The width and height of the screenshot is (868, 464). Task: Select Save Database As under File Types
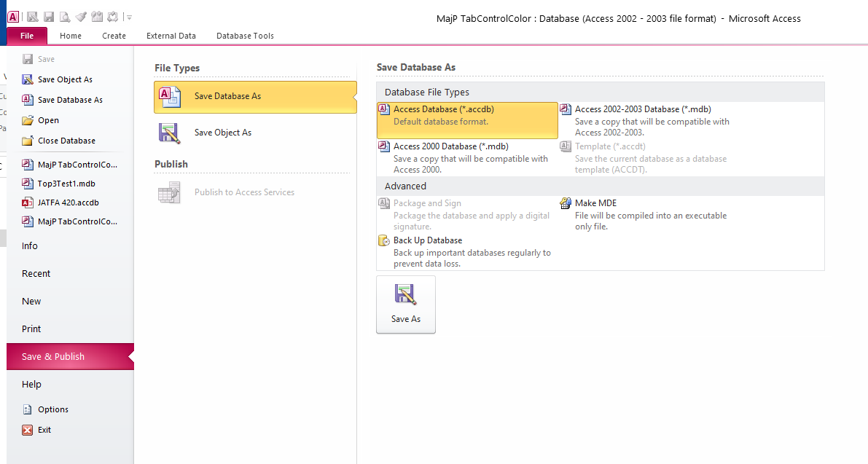coord(255,97)
